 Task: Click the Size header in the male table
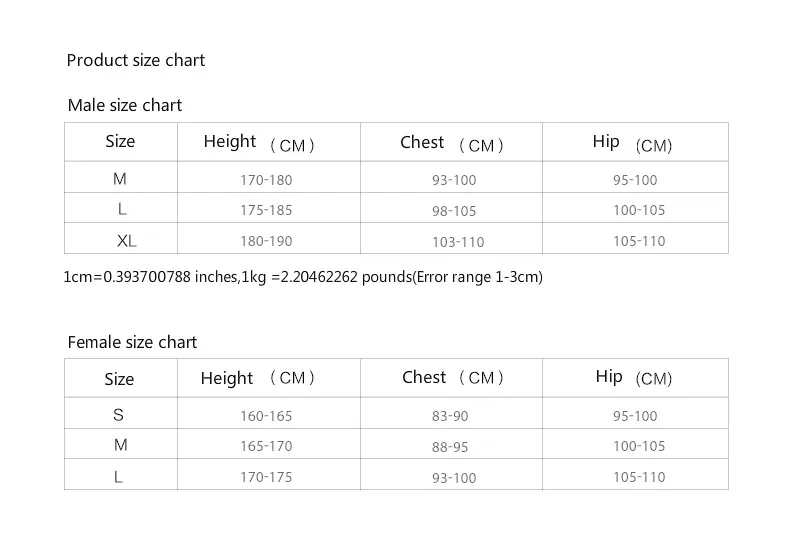point(120,142)
